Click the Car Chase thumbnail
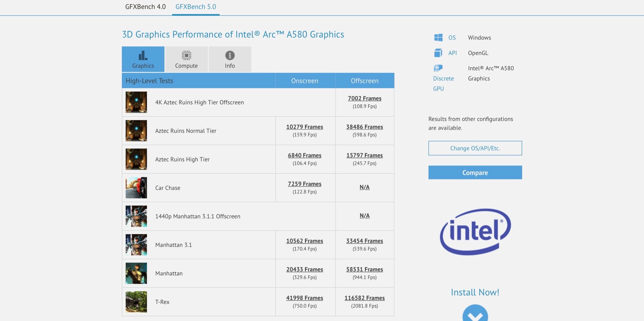 (x=136, y=188)
